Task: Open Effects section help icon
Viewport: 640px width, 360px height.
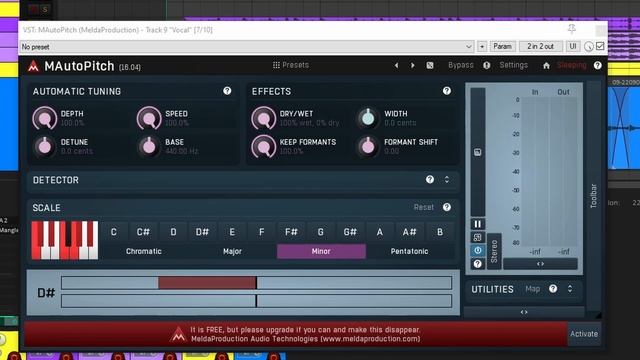Action: pos(447,91)
